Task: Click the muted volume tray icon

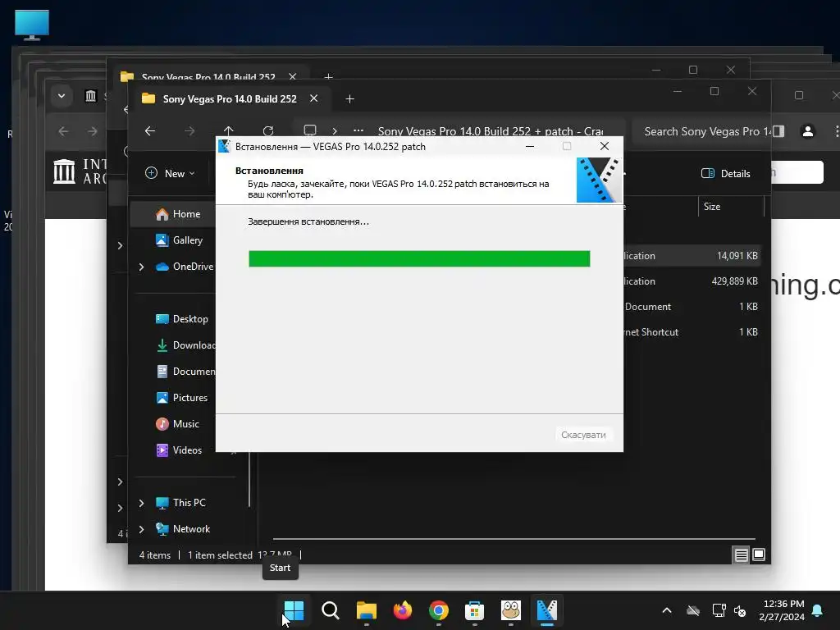Action: (740, 610)
